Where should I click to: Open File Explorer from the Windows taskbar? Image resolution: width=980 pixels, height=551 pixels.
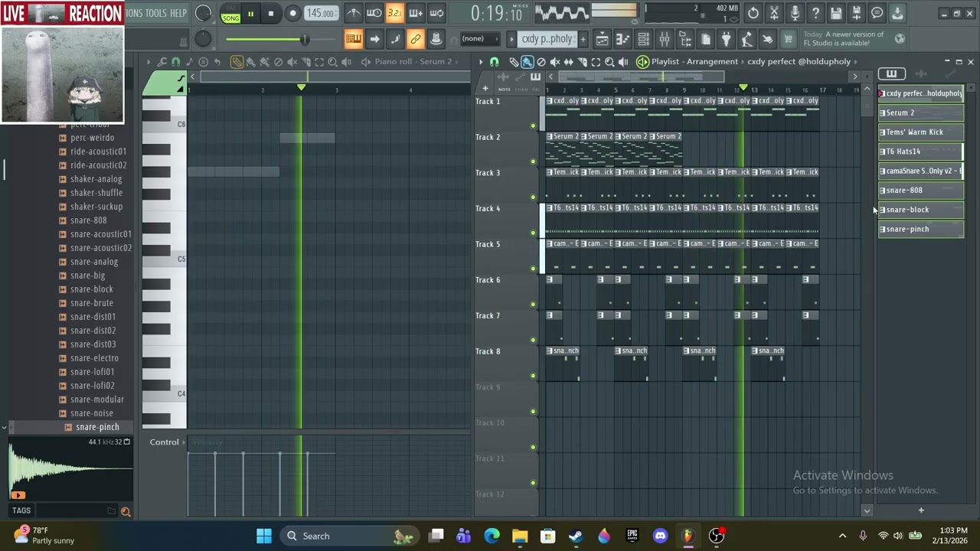pos(520,536)
